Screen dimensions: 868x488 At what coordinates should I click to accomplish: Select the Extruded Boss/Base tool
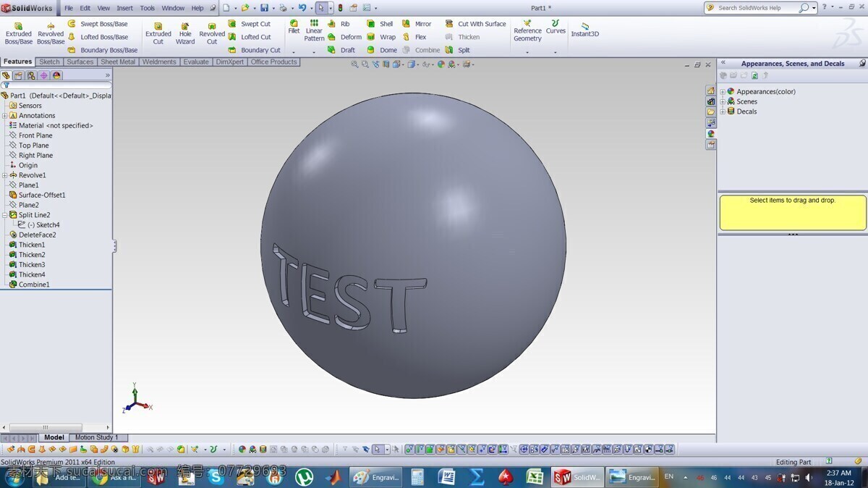pyautogui.click(x=19, y=33)
